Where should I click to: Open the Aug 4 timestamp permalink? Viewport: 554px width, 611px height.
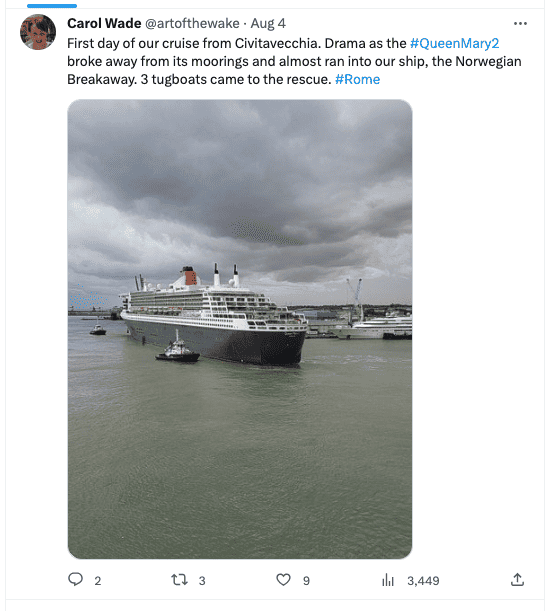[x=268, y=23]
